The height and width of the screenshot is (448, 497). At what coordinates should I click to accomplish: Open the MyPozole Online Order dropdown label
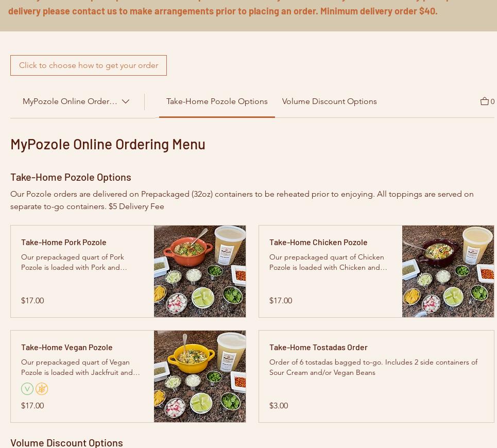(70, 101)
